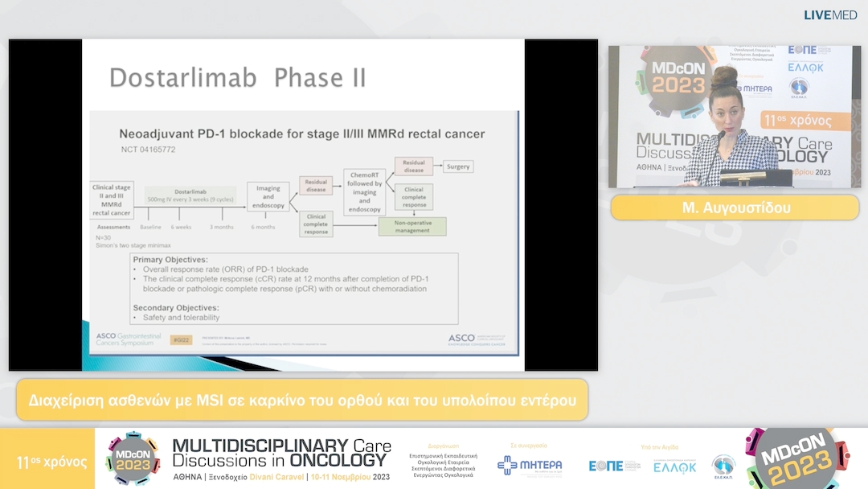The width and height of the screenshot is (868, 489).
Task: Click the speaker name label M. Αυγουστίδου
Action: [x=735, y=208]
